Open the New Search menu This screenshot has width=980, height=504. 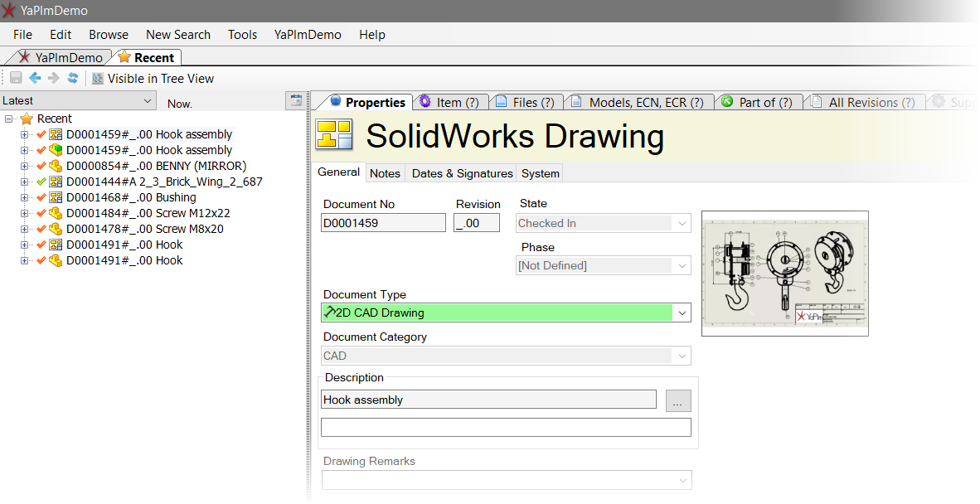[178, 34]
